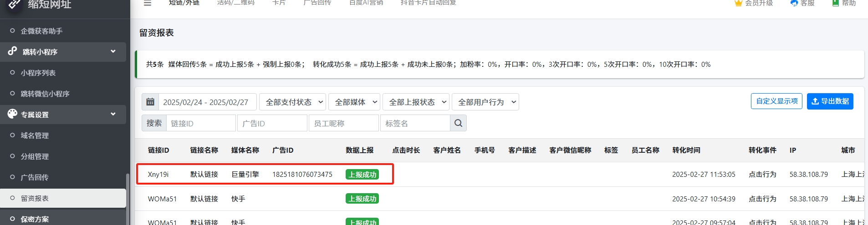Collapse the 跳转小程序 sidebar section

tap(113, 51)
